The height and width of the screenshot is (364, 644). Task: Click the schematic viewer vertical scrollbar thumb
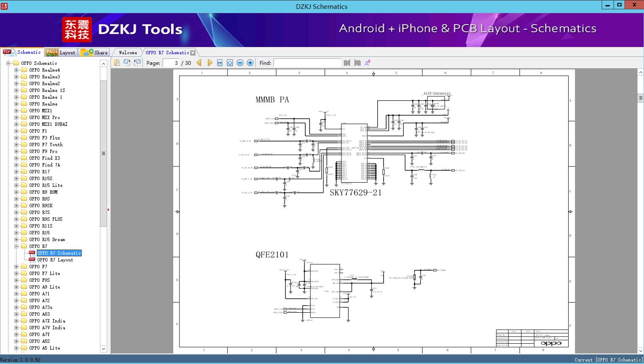tap(641, 98)
